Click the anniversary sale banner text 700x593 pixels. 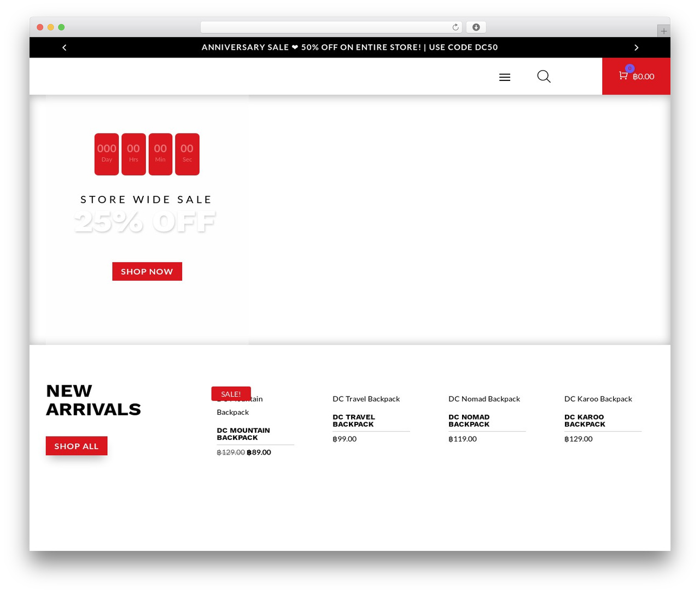tap(350, 47)
